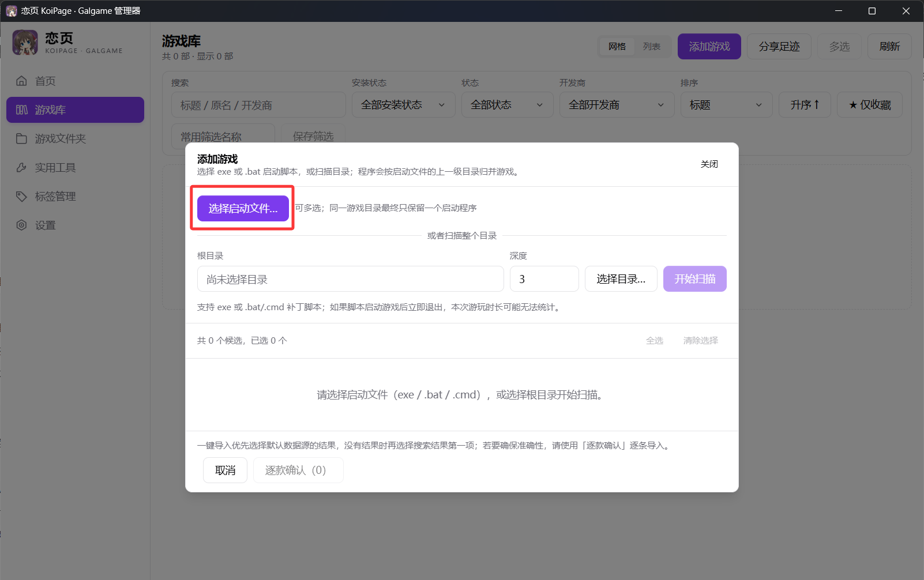Open the 首页 sidebar page
924x580 pixels.
[75, 81]
